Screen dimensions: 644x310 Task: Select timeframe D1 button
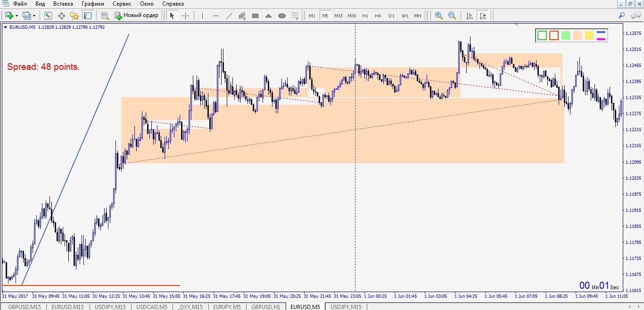[x=391, y=16]
